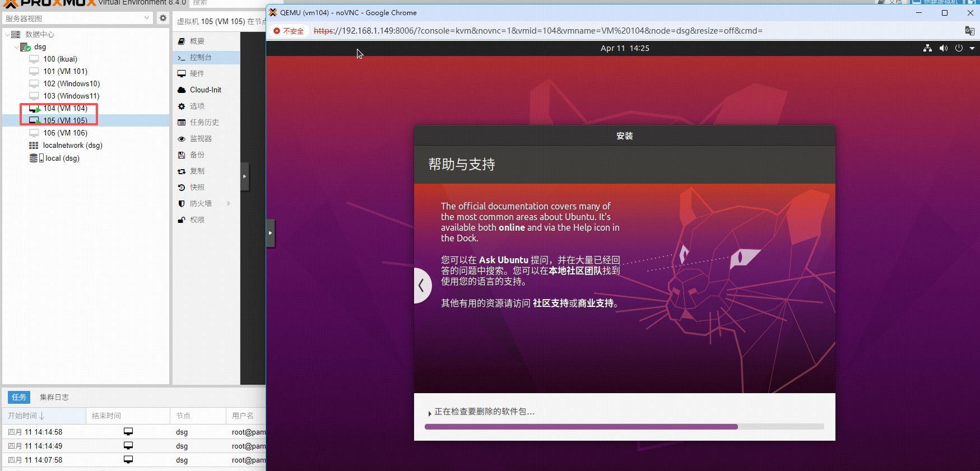
Task: Select 106 (VM 106) in the tree
Action: tap(65, 133)
